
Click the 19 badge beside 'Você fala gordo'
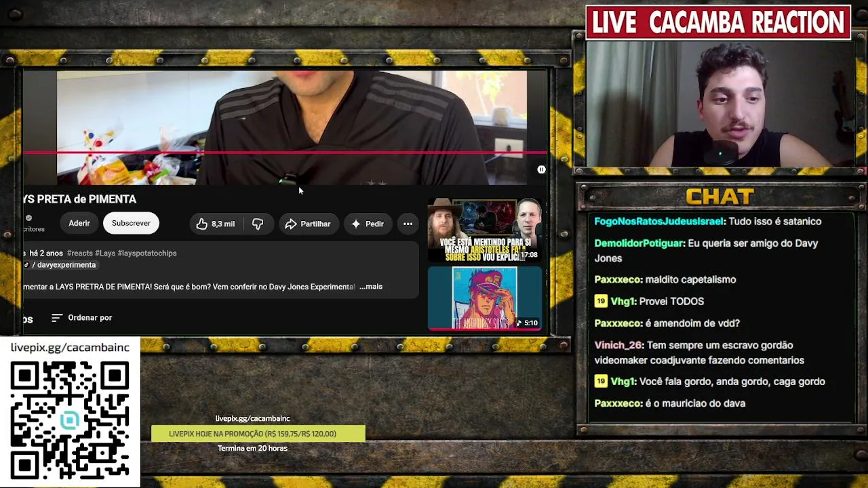tap(601, 382)
